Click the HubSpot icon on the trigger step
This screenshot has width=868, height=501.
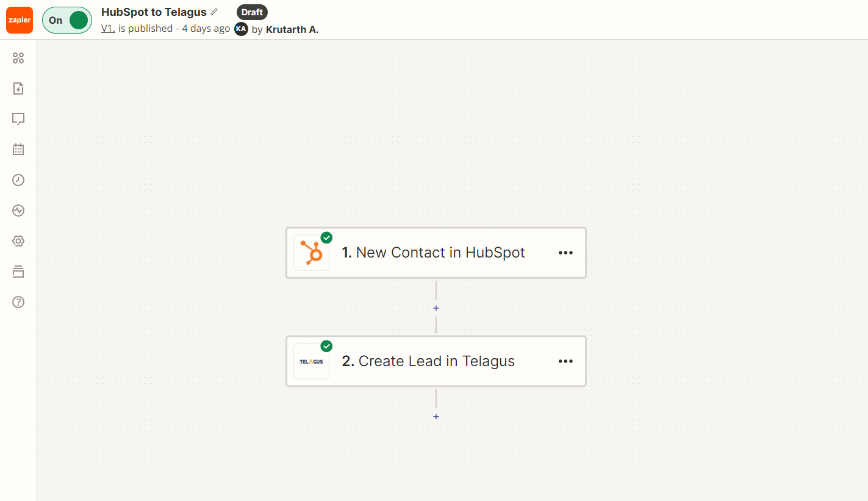pos(311,252)
